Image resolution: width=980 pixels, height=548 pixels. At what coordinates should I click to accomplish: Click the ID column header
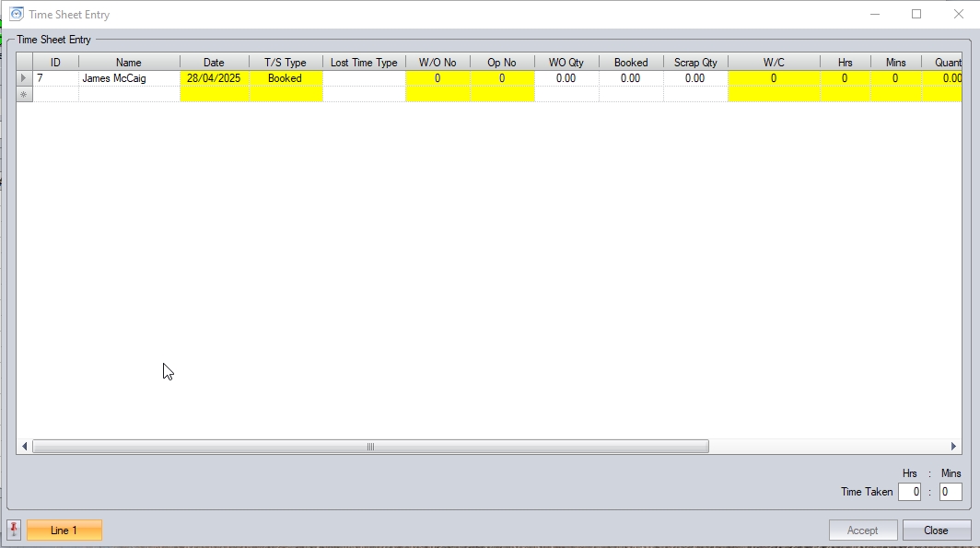(55, 63)
